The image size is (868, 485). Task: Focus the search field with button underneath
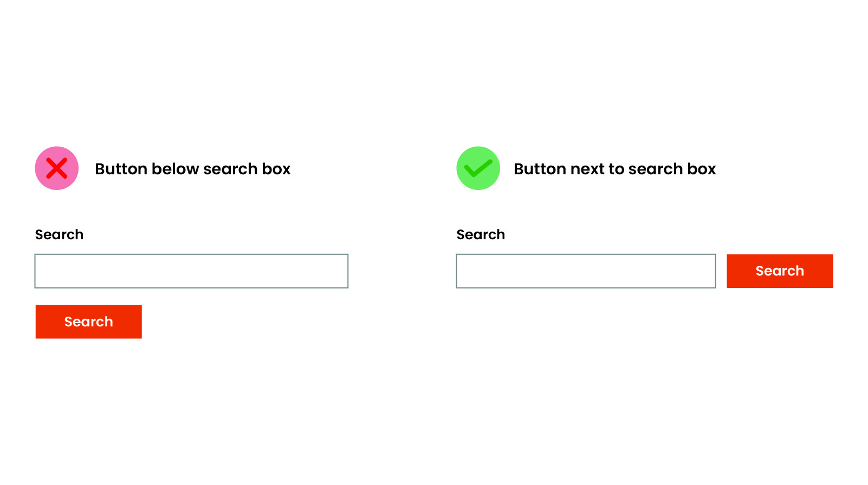pos(191,271)
